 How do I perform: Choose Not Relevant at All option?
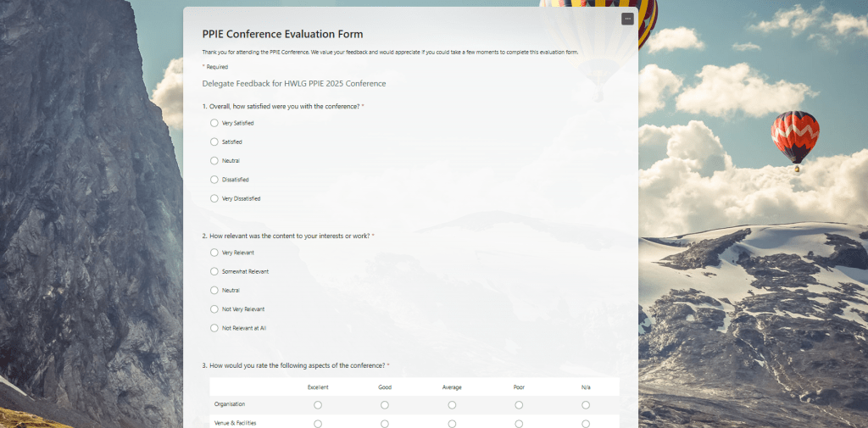tap(214, 328)
